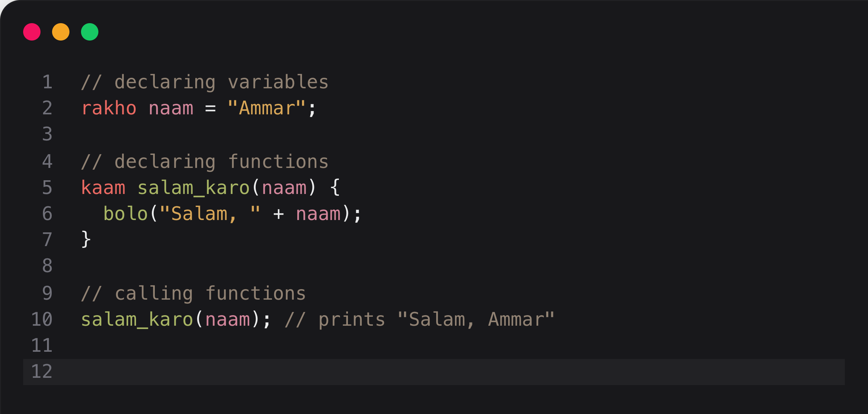Click the green maximize dot
Screen dimensions: 868x414
[x=90, y=32]
